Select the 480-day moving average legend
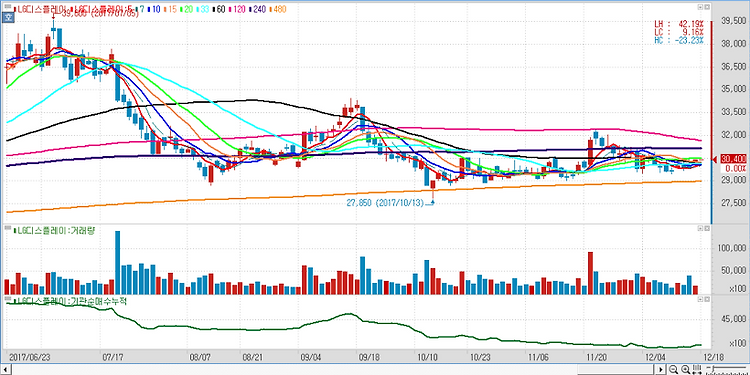Viewport: 750px width, 375px height. coord(277,9)
